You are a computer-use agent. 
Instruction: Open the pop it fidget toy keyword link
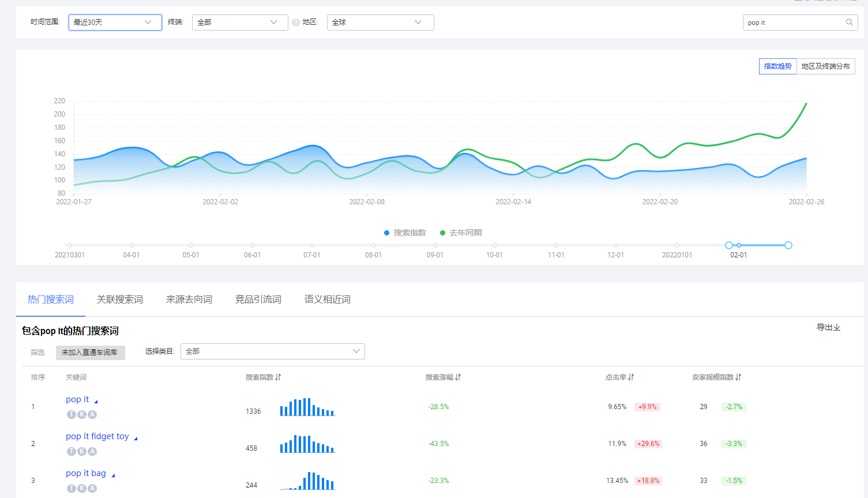(x=97, y=436)
